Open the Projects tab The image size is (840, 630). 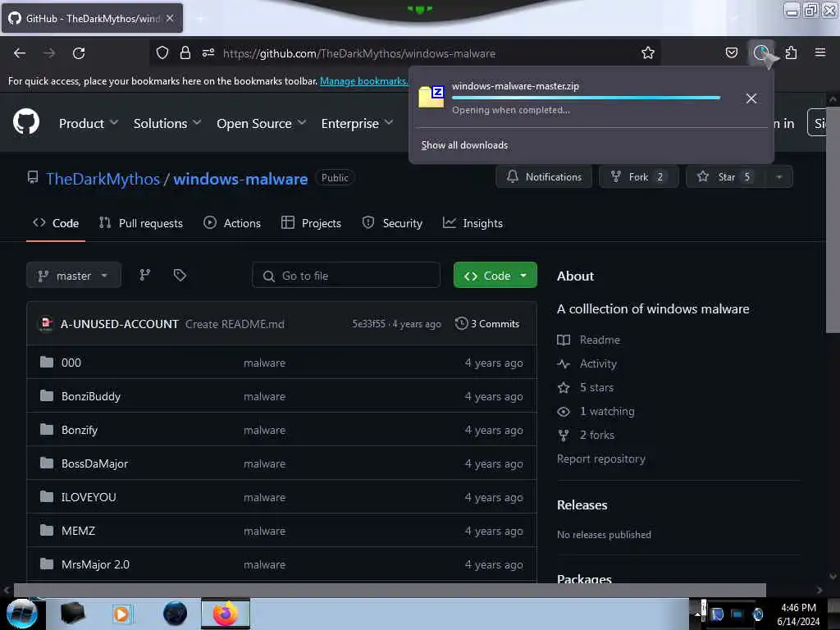(311, 223)
